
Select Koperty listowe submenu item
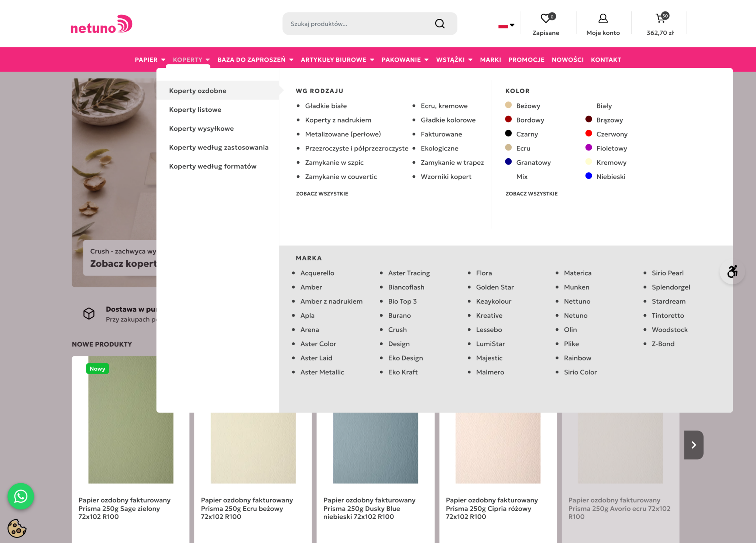[195, 110]
